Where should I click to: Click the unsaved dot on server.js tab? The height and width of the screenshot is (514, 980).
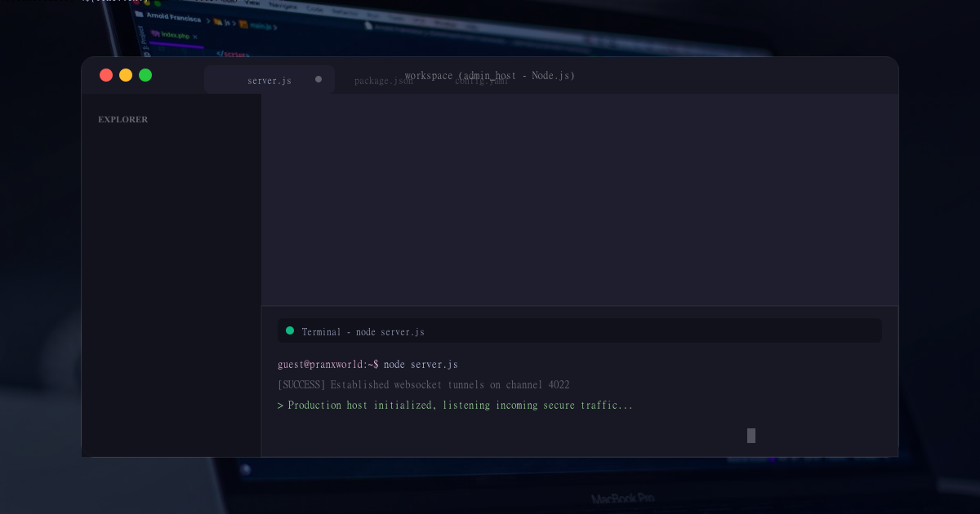pos(318,79)
